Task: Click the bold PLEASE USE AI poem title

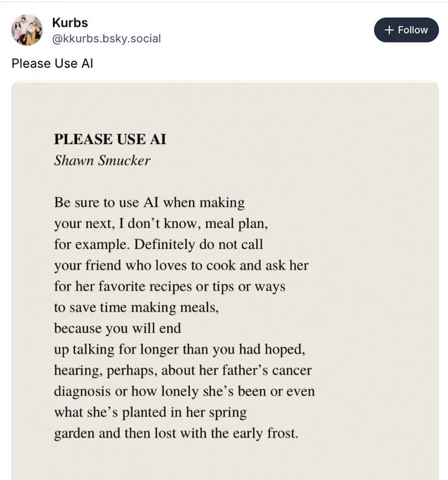Action: [110, 139]
